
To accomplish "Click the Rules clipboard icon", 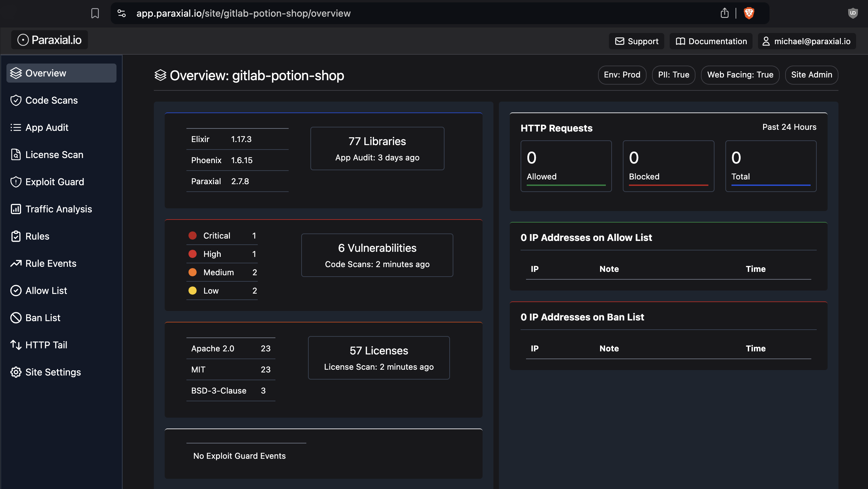I will 16,236.
